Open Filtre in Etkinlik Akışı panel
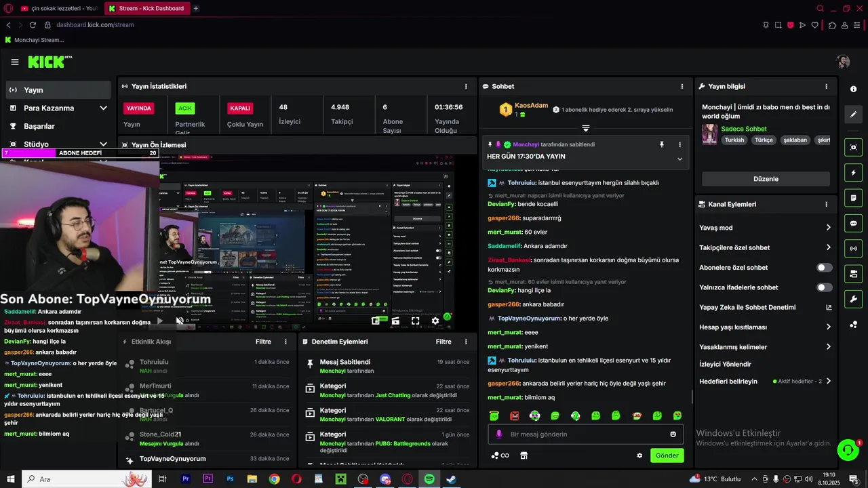 tap(263, 342)
